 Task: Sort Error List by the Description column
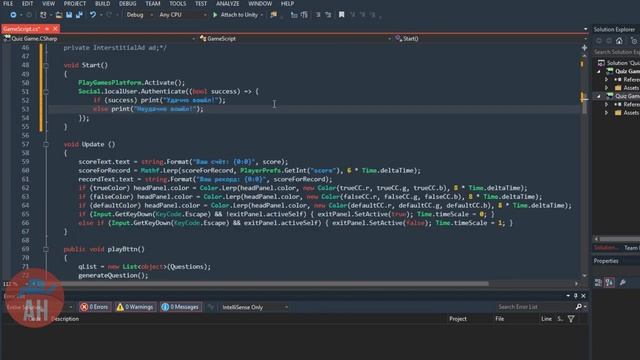point(65,319)
